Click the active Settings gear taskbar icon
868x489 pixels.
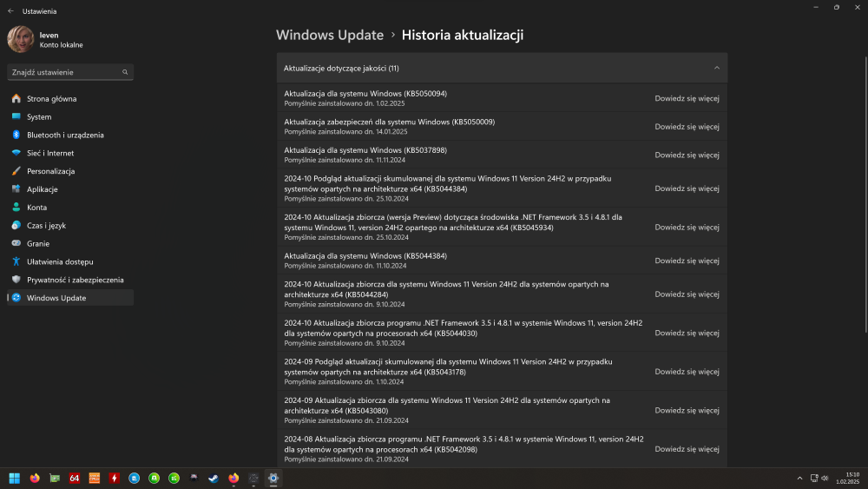pos(273,478)
